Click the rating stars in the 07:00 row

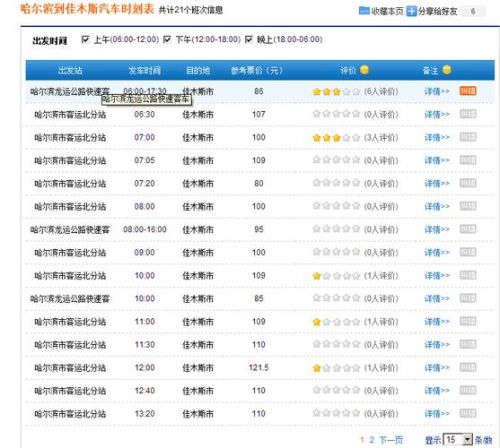tap(336, 137)
